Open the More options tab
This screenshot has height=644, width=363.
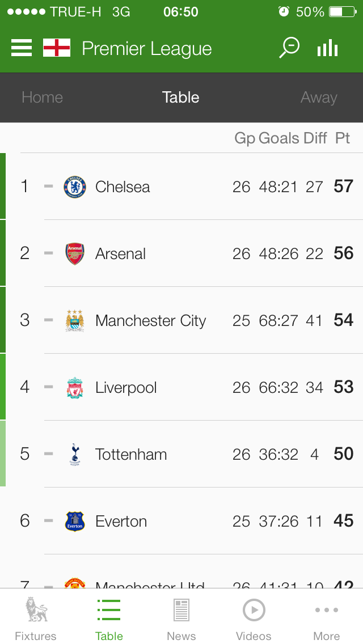[327, 617]
